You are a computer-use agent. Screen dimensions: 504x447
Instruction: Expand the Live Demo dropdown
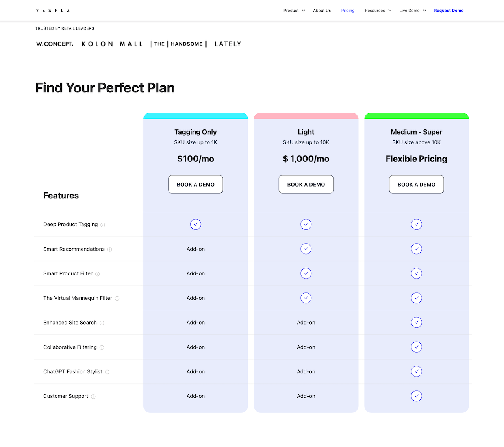point(412,11)
